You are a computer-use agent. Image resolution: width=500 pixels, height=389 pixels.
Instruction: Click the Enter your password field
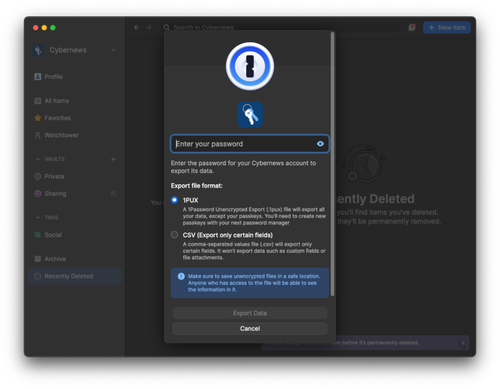click(250, 144)
